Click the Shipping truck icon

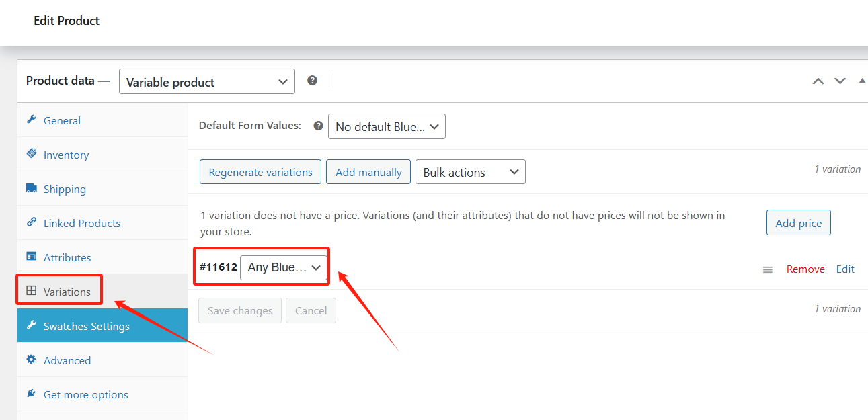(x=31, y=188)
